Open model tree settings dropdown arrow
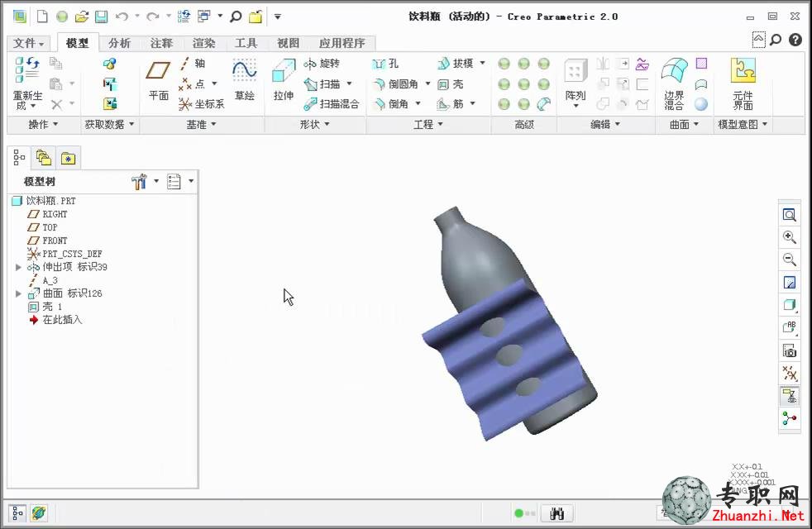The width and height of the screenshot is (812, 529). 156,181
